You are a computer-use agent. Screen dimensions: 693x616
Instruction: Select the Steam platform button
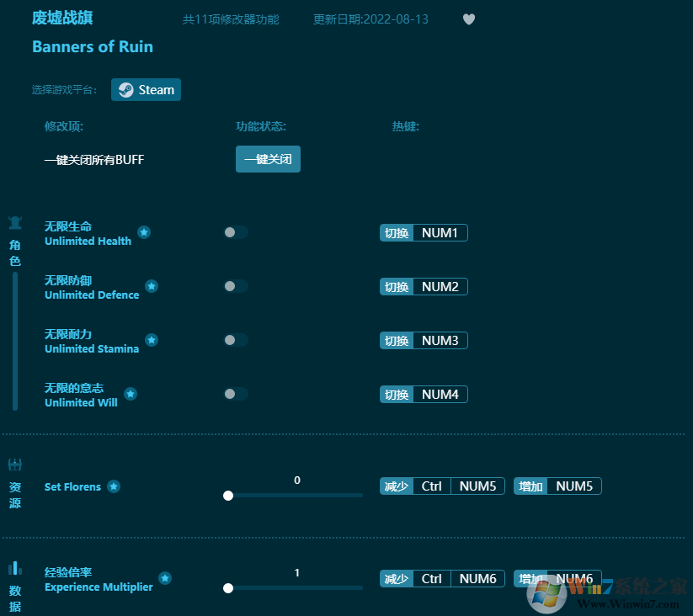(x=146, y=90)
